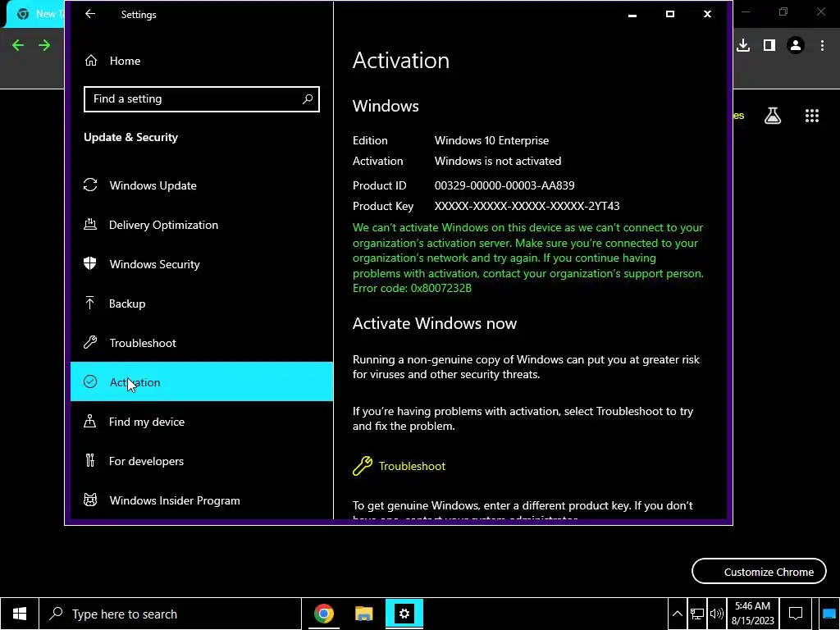Click the Backup upload arrow icon
Viewport: 840px width, 630px height.
pos(90,304)
